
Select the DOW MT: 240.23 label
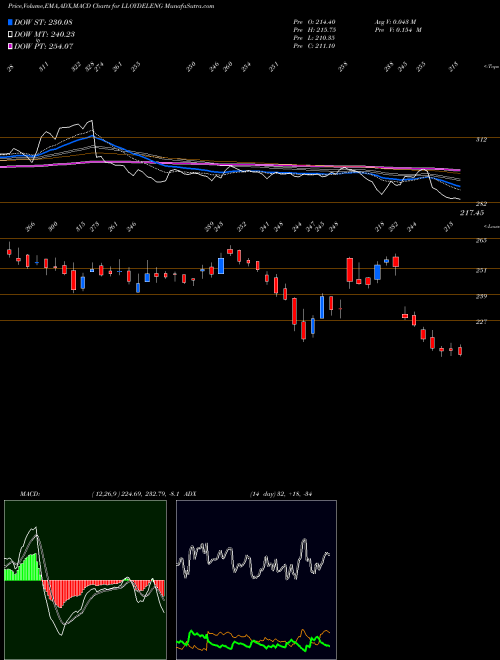coord(45,35)
